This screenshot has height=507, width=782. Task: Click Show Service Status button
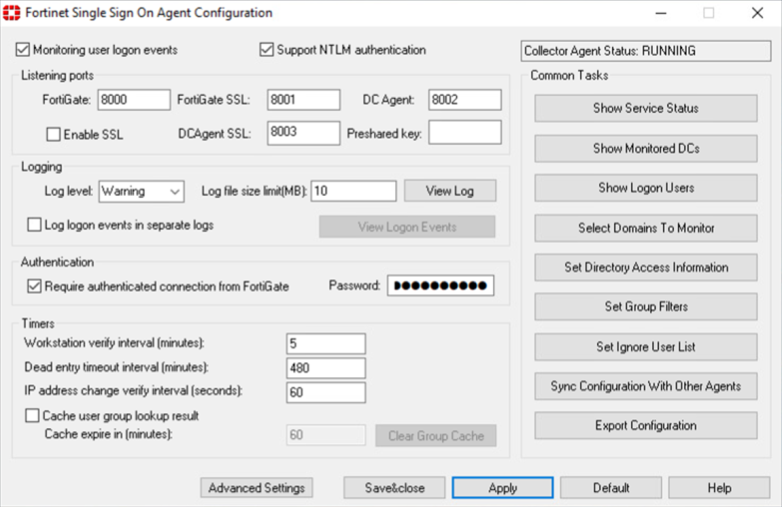pyautogui.click(x=646, y=108)
